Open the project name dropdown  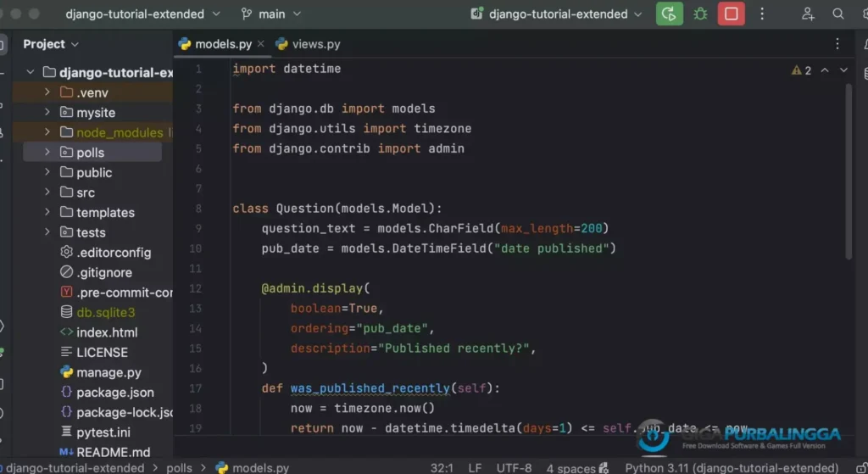click(x=142, y=14)
